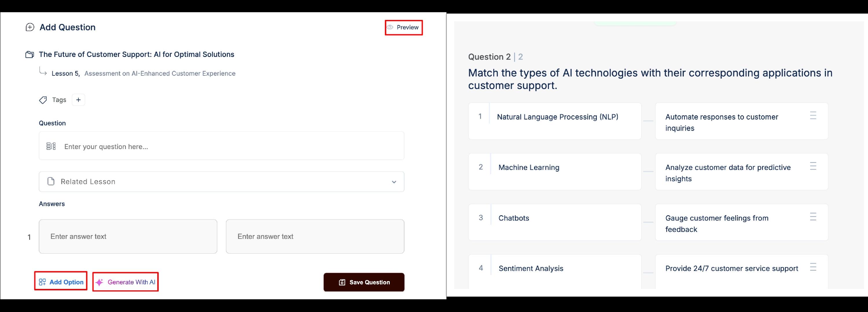Toggle Preview with the eye icon
868x312 pixels.
(390, 27)
